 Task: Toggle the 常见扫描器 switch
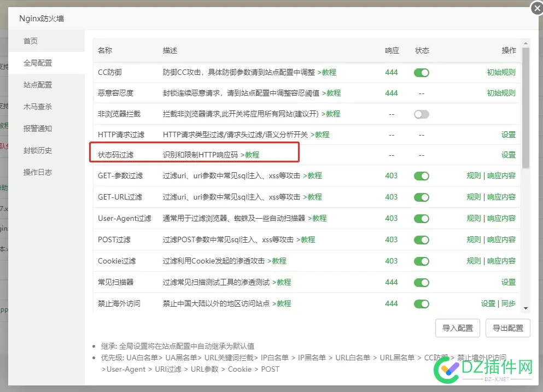tap(421, 282)
